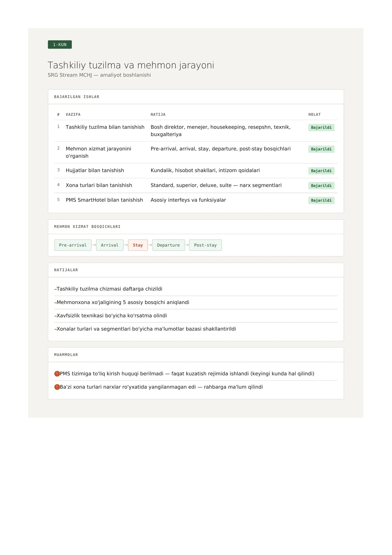Click the VAZIFA column header

73,114
